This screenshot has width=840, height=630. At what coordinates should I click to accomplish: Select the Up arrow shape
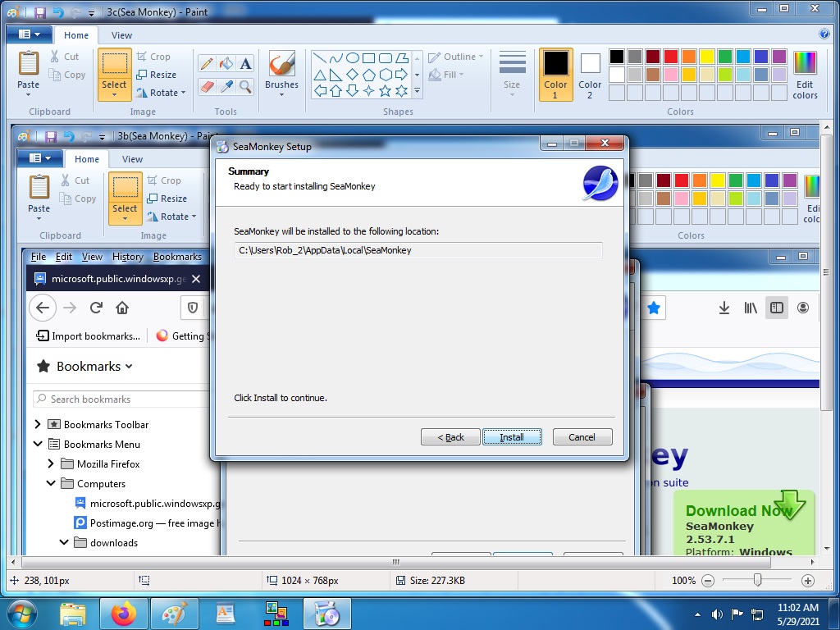tap(336, 90)
